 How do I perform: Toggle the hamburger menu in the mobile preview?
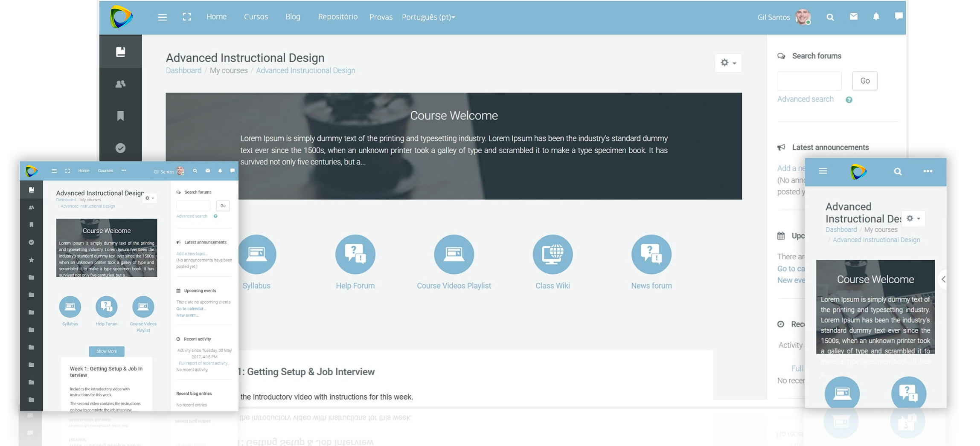pos(823,171)
